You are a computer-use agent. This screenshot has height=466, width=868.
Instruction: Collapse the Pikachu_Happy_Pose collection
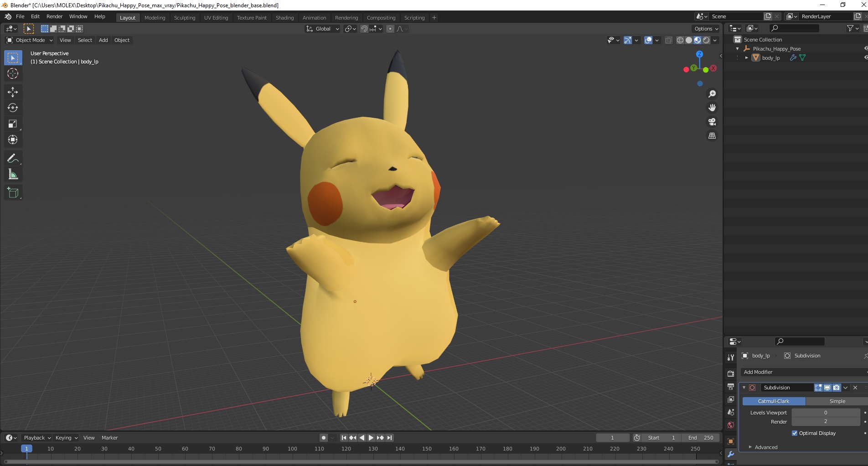coord(738,49)
